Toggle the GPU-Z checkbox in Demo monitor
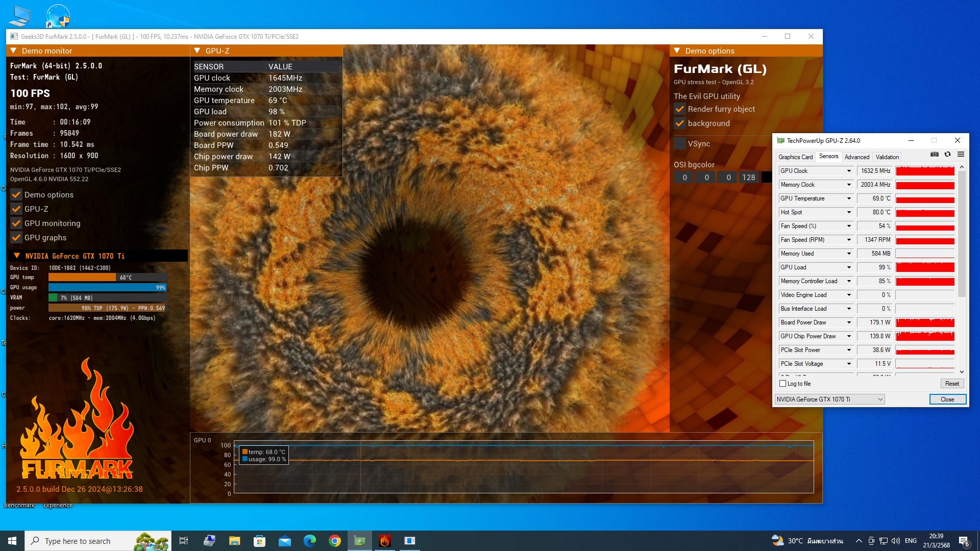Image resolution: width=980 pixels, height=551 pixels. [x=16, y=209]
